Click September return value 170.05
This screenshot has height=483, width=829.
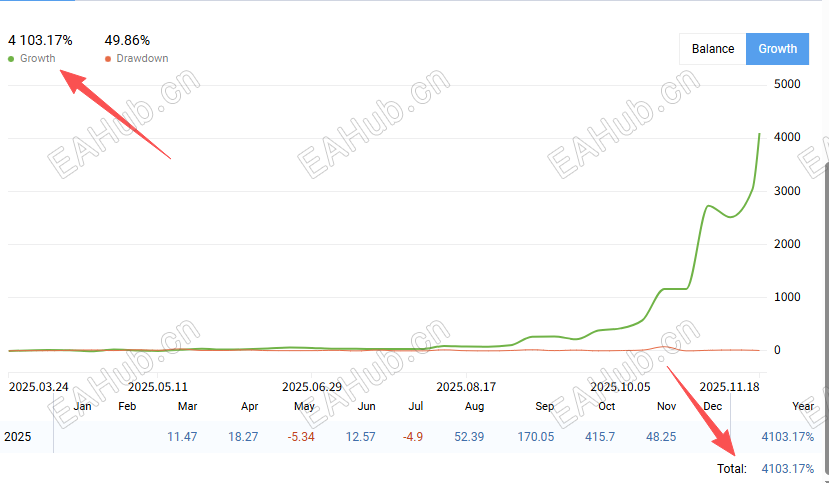click(x=533, y=438)
